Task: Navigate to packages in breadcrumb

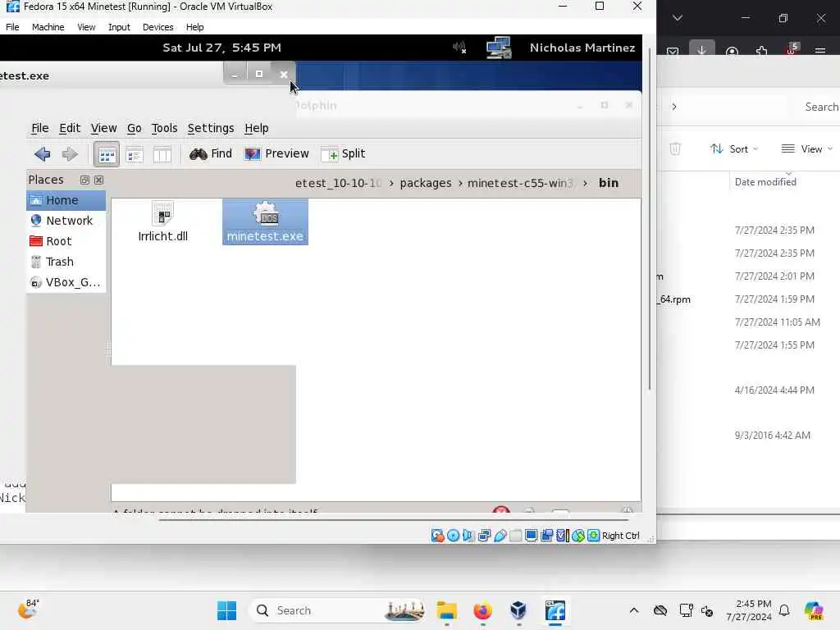Action: (x=426, y=183)
